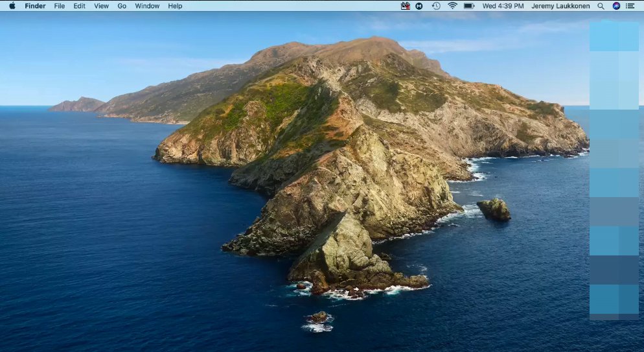Open Spotlight search magnifying glass
Screen dimensions: 644x352
click(x=601, y=6)
